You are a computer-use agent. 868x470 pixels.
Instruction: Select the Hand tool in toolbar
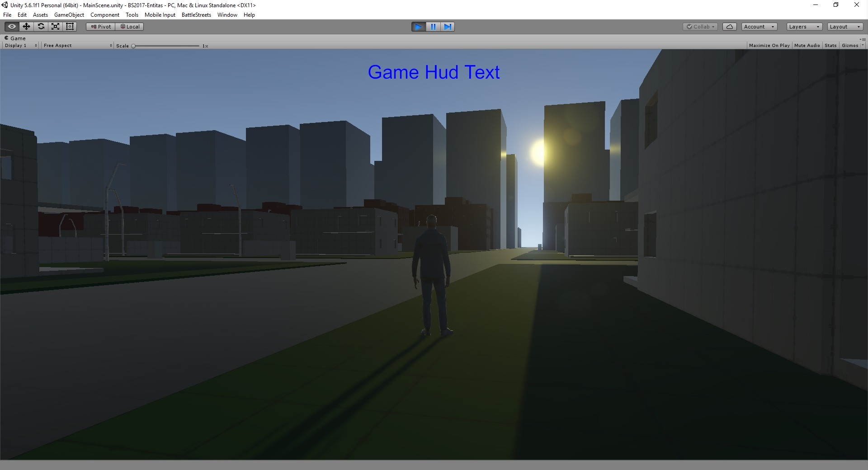[x=12, y=27]
